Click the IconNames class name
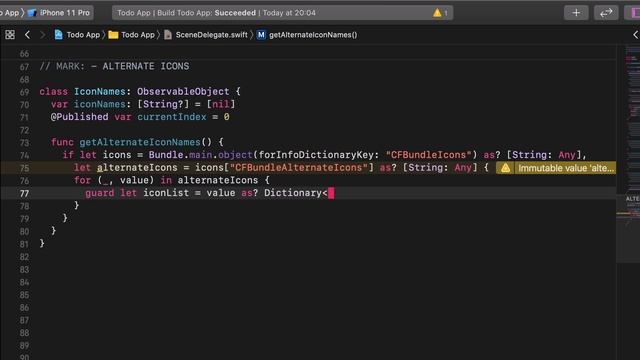The height and width of the screenshot is (360, 640). [x=100, y=91]
